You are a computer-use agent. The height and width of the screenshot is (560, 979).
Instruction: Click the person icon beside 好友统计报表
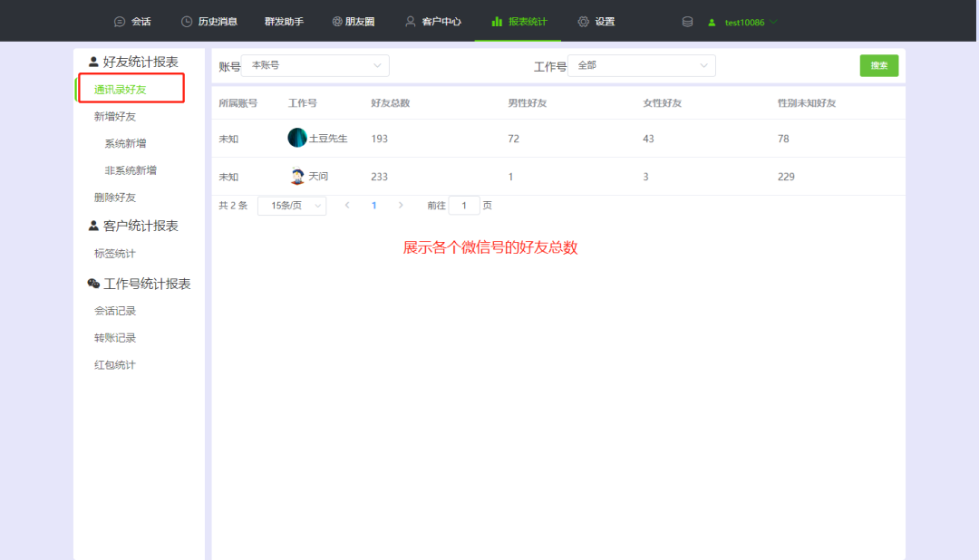pos(93,62)
